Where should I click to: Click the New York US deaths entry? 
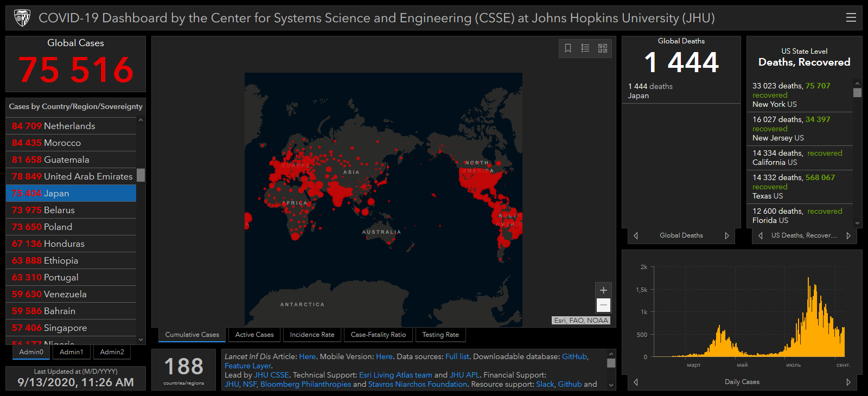[x=800, y=95]
